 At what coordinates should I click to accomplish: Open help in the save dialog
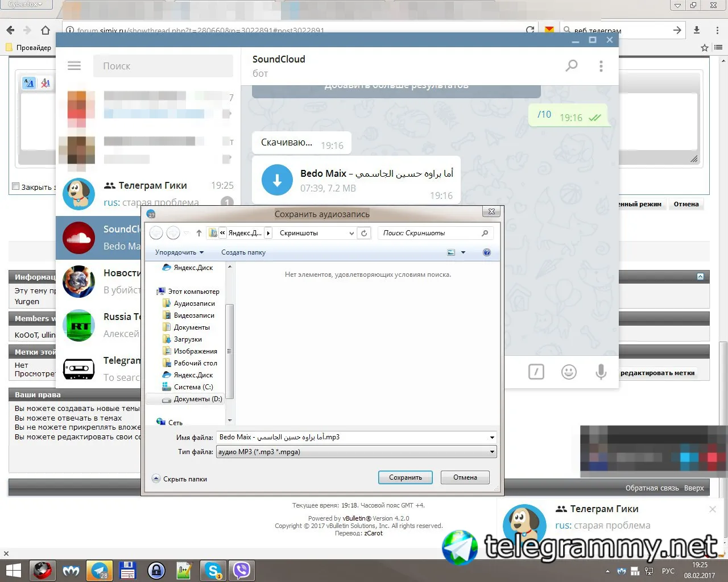click(487, 252)
